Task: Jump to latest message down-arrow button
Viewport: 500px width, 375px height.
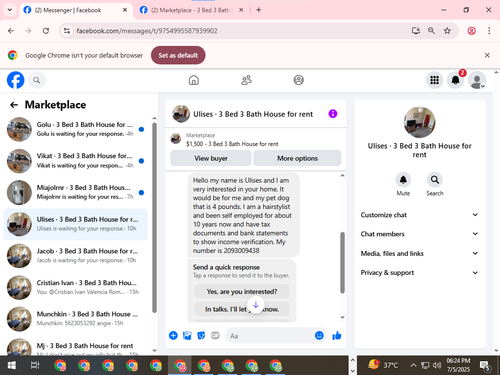Action: click(256, 305)
